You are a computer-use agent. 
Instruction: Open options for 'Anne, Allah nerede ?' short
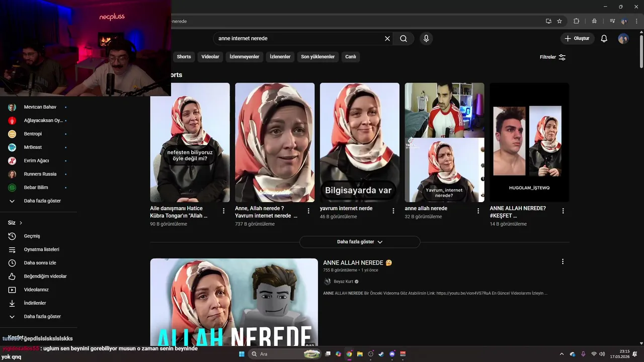tap(309, 211)
